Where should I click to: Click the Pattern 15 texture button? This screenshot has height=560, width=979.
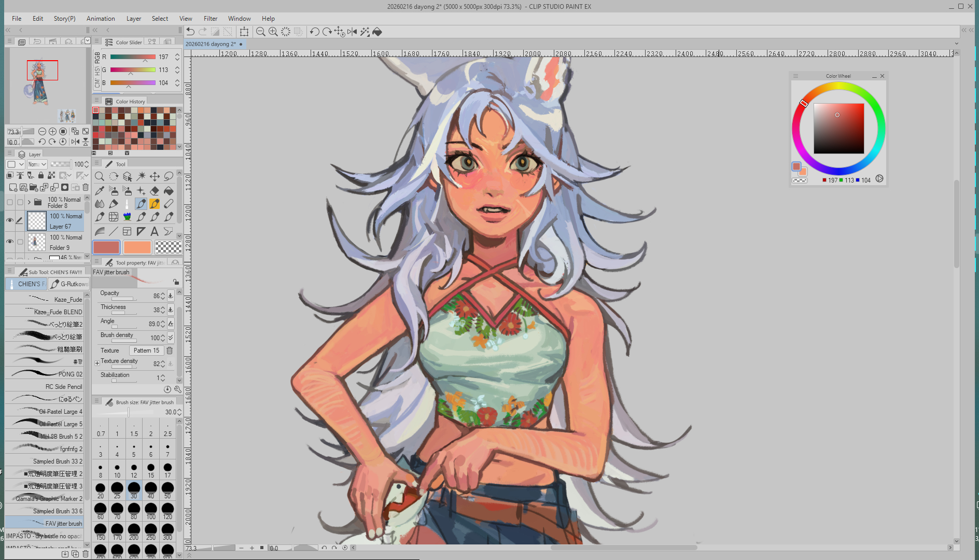146,351
